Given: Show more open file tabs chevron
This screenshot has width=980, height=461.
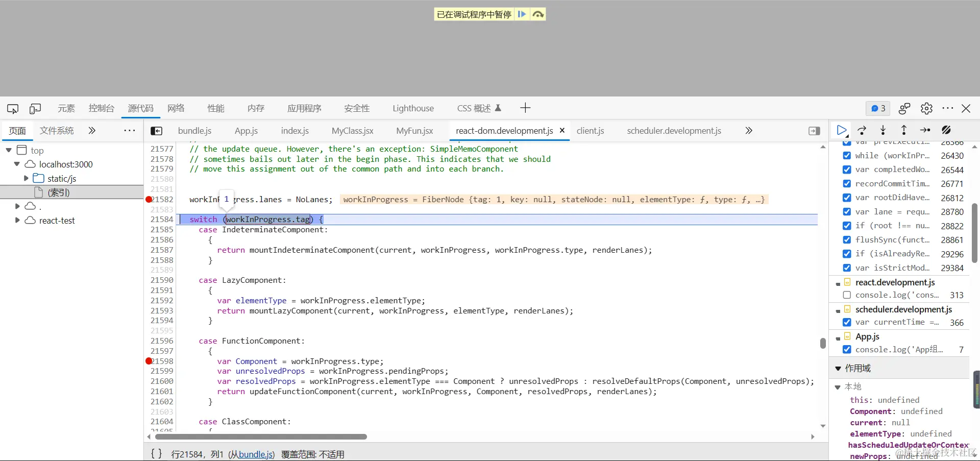Looking at the screenshot, I should click(749, 131).
